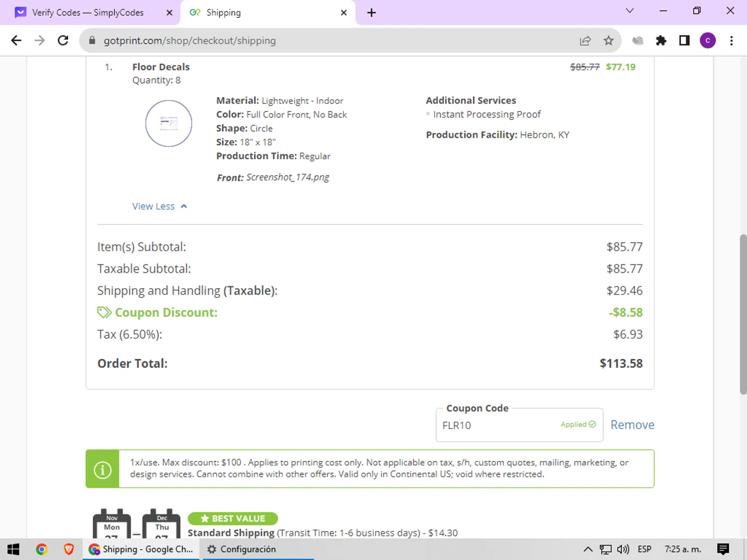Remove the applied coupon code
Image resolution: width=747 pixels, height=560 pixels.
click(632, 425)
